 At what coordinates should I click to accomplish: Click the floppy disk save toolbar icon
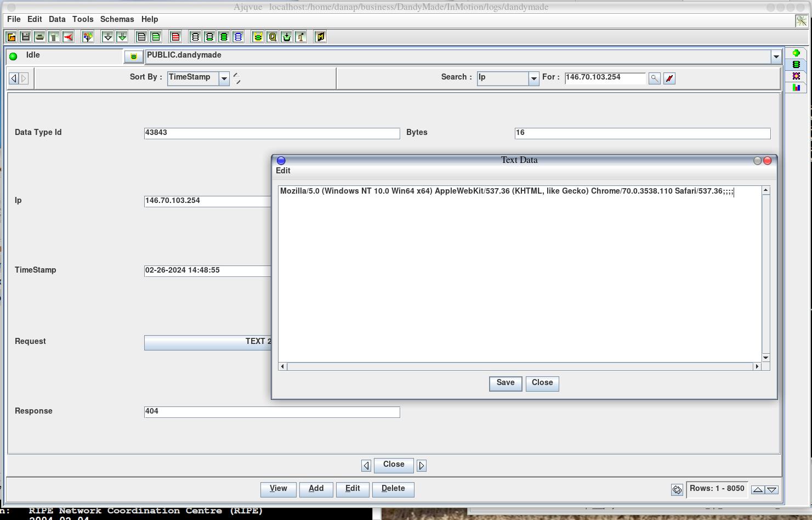coord(25,37)
